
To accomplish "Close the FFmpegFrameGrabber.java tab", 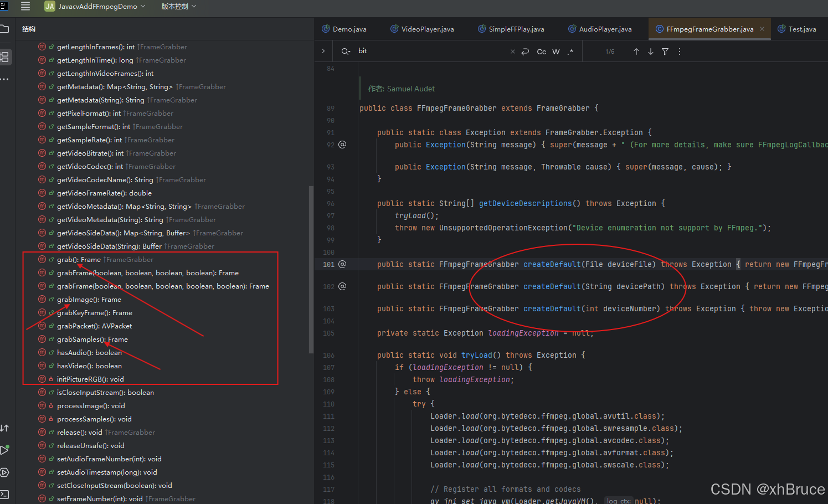I will pos(762,29).
